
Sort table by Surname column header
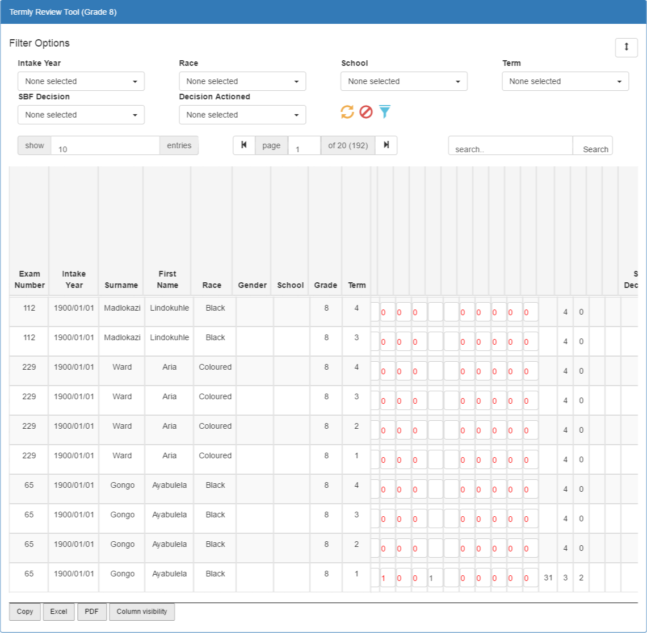[x=121, y=285]
